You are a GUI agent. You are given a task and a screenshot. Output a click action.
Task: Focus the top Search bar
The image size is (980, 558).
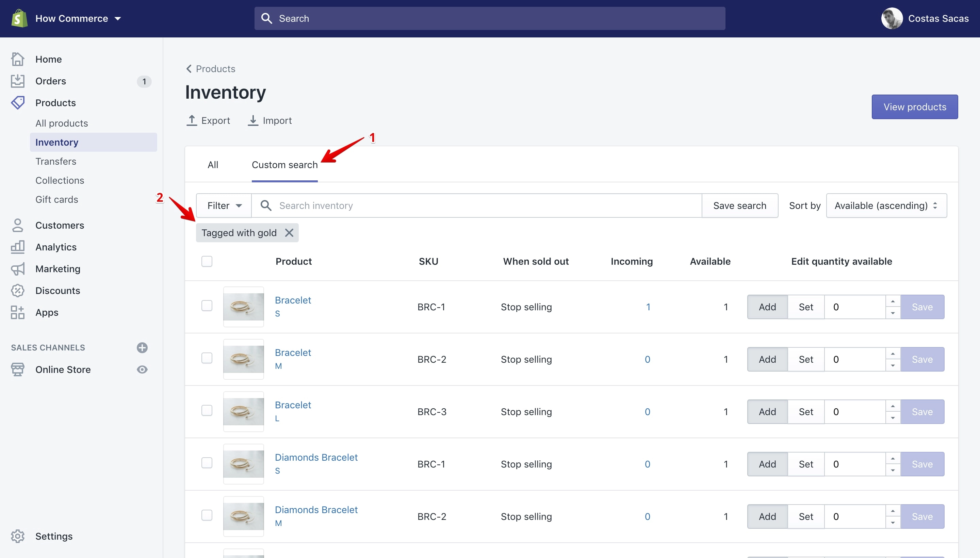(490, 18)
